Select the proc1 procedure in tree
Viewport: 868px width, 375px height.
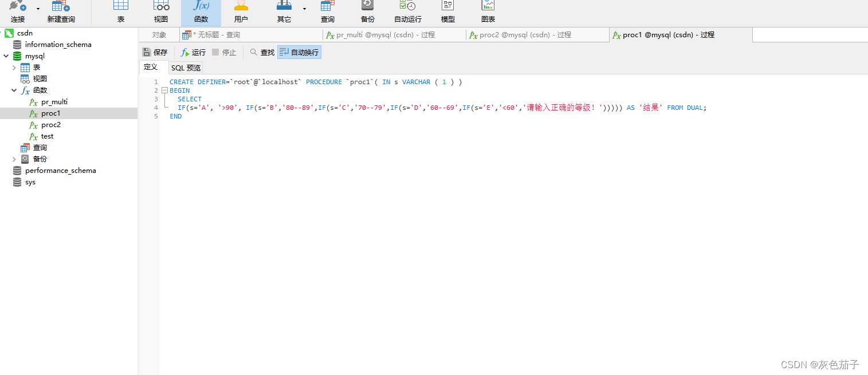(50, 113)
